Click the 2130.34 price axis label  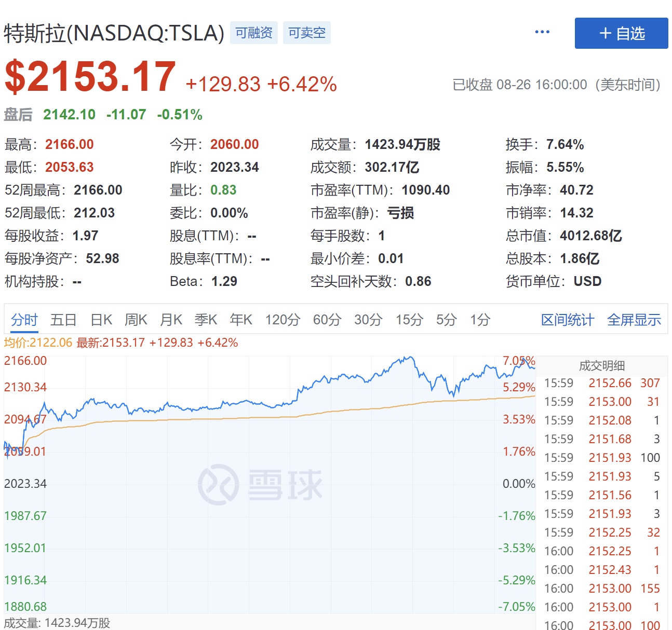tap(25, 387)
